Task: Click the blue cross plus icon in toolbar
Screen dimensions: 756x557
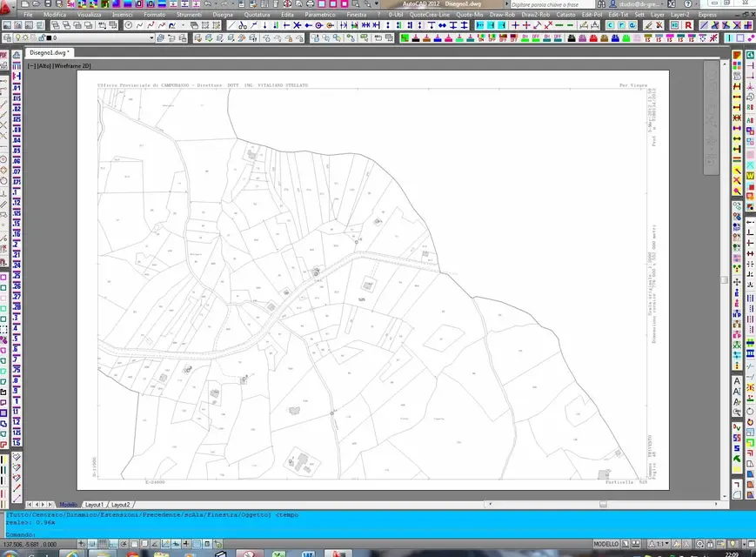Action: click(515, 25)
